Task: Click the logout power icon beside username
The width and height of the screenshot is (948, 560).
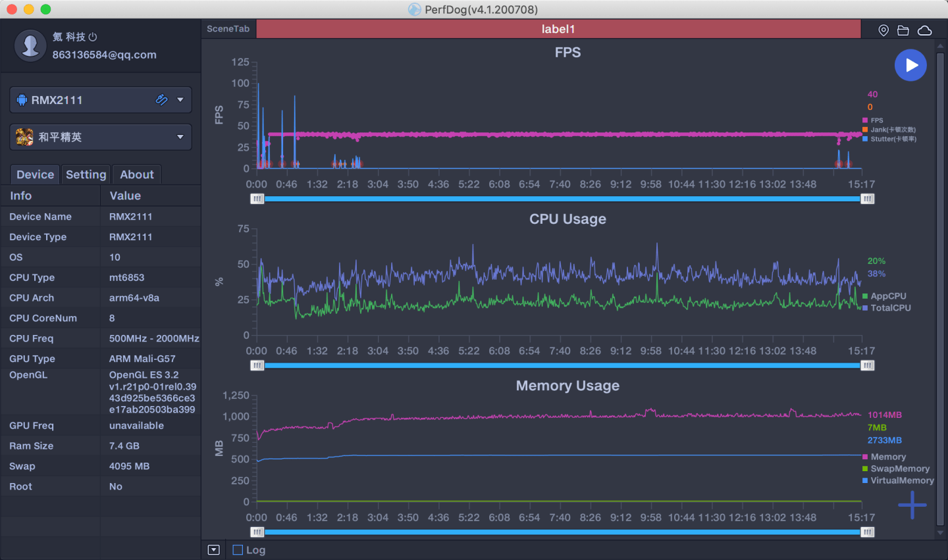Action: pos(93,37)
